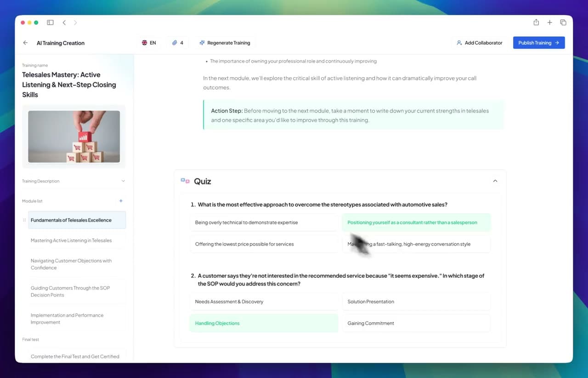
Task: Open the attachments button showing 4
Action: point(177,43)
